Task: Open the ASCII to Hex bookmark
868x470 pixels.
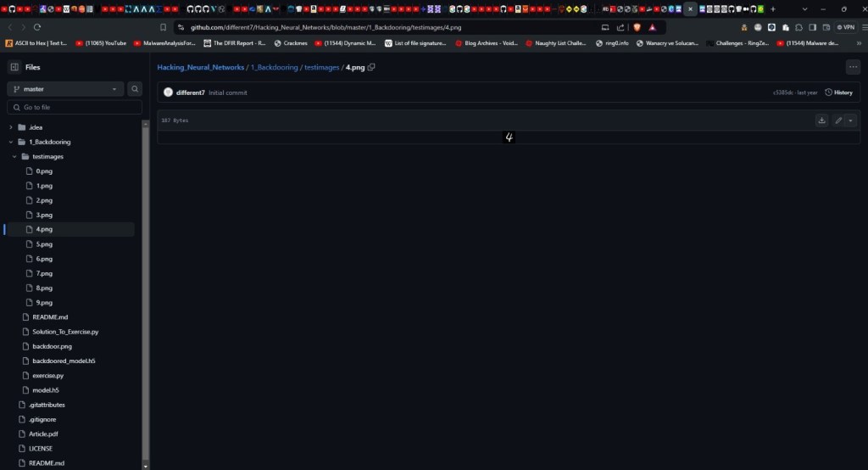Action: (38, 42)
